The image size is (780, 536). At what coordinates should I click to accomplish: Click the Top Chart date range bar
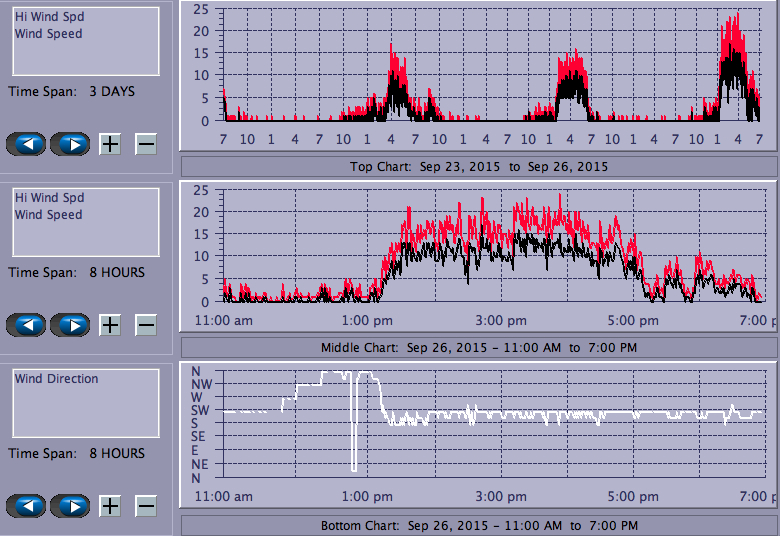coord(478,166)
